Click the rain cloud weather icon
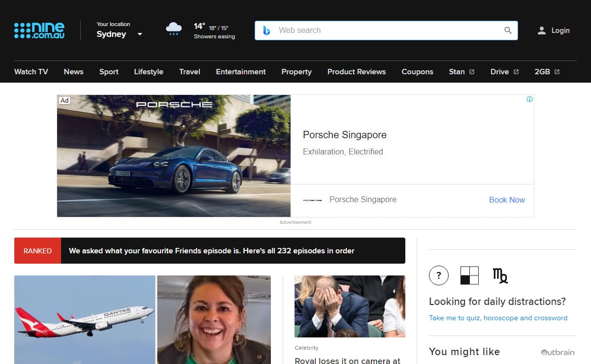This screenshot has width=591, height=364. [x=173, y=29]
